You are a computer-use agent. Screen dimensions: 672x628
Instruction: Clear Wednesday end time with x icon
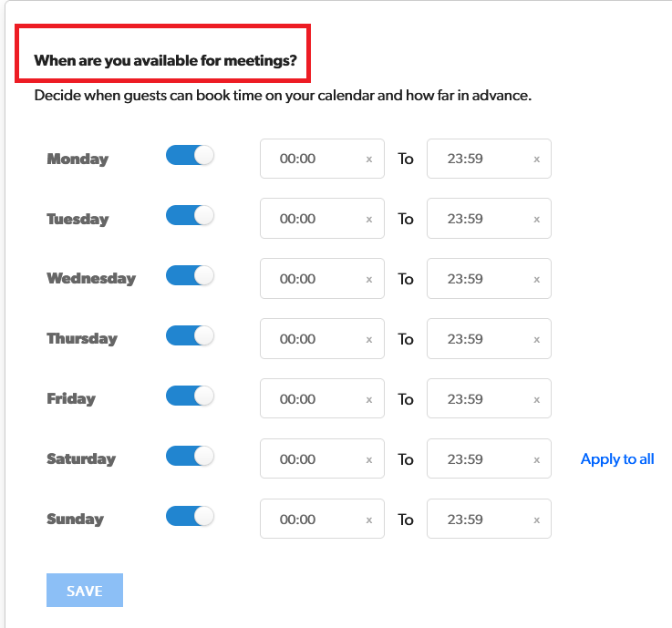coord(536,279)
